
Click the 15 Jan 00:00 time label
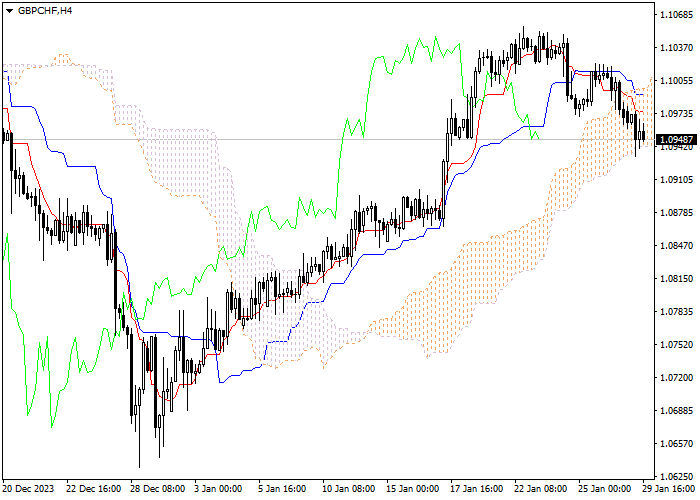coord(414,489)
